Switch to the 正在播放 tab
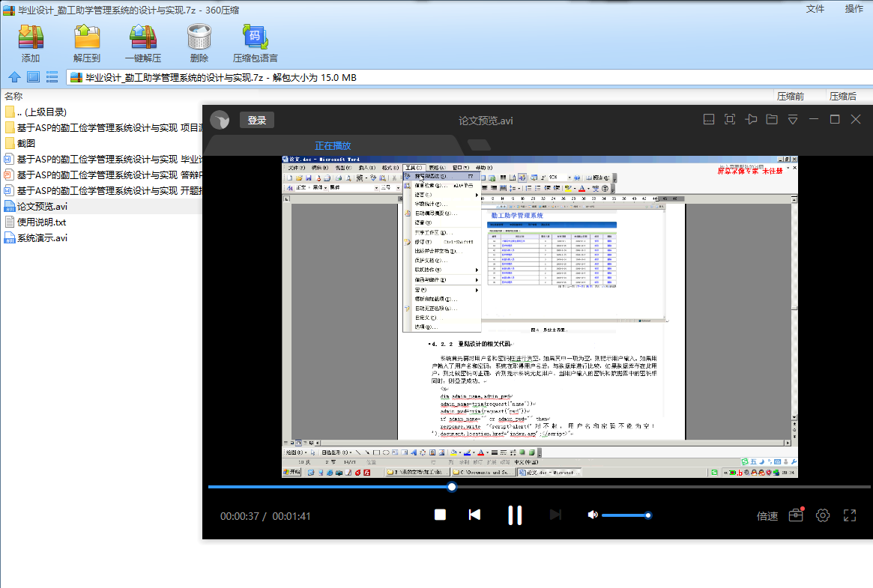The height and width of the screenshot is (588, 873). pyautogui.click(x=333, y=146)
